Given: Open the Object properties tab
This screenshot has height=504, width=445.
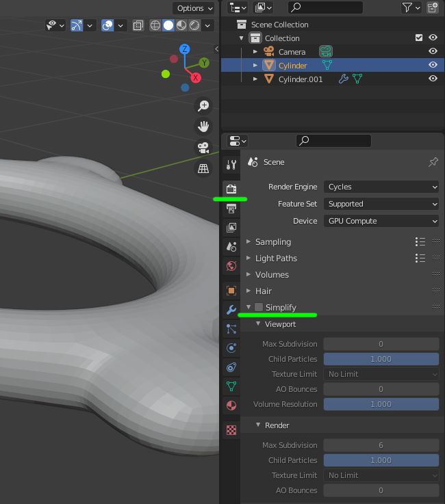Looking at the screenshot, I should (x=231, y=291).
